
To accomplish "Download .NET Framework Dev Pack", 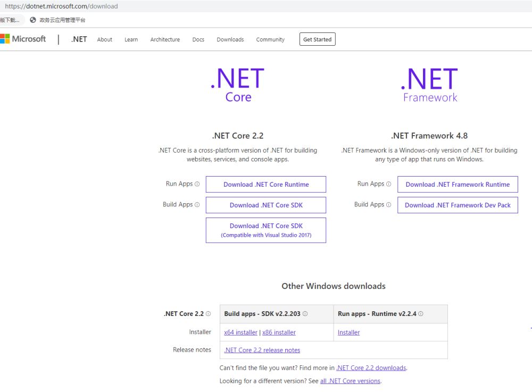I will (458, 205).
